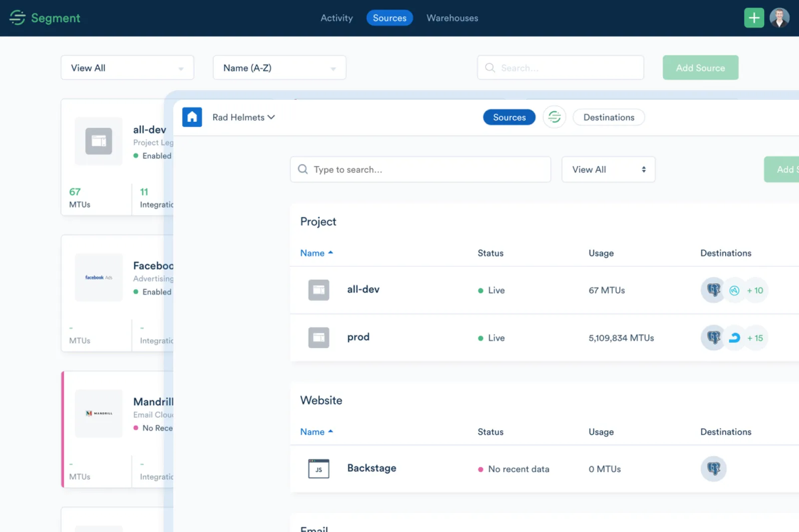799x532 pixels.
Task: Expand the Rad Helmets workspace switcher
Action: (244, 117)
